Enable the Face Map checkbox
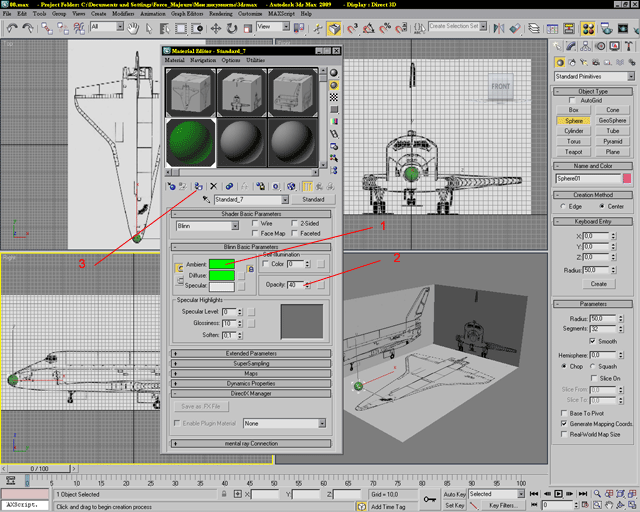The image size is (640, 512). 255,233
